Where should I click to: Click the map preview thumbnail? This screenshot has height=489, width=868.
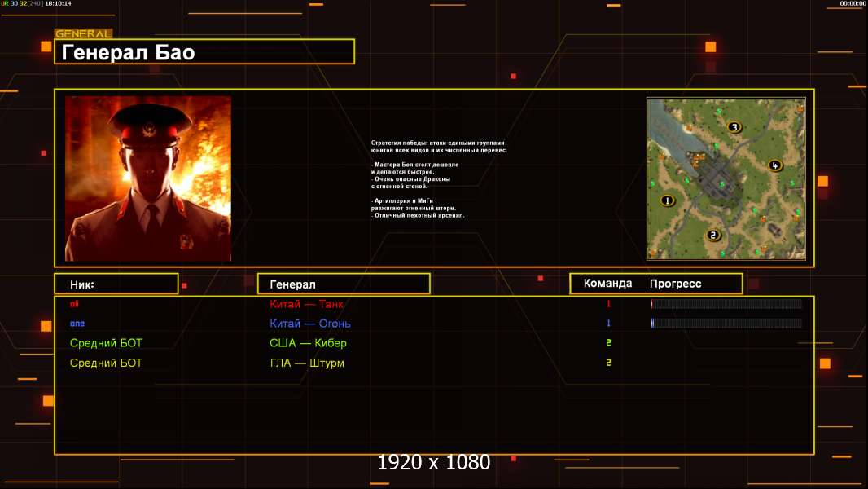pos(726,178)
